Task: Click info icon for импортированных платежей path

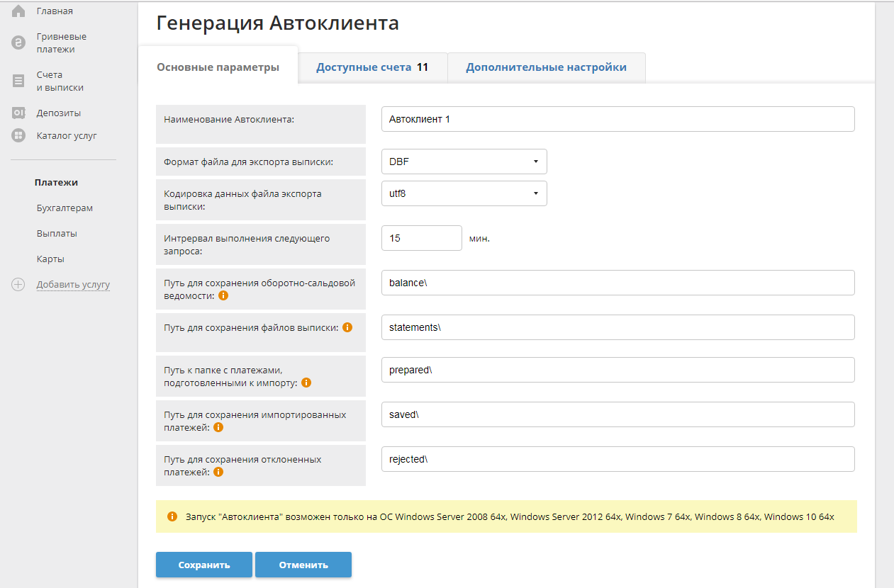Action: point(218,427)
